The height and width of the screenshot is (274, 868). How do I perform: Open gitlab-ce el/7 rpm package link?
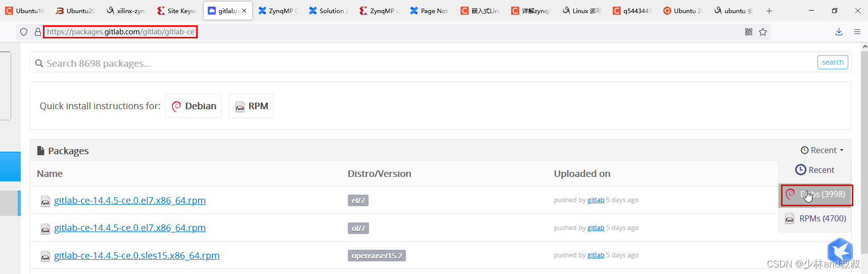130,200
